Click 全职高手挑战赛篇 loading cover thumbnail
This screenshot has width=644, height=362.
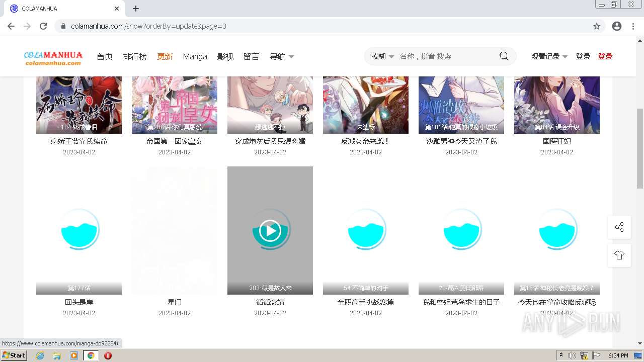(366, 230)
